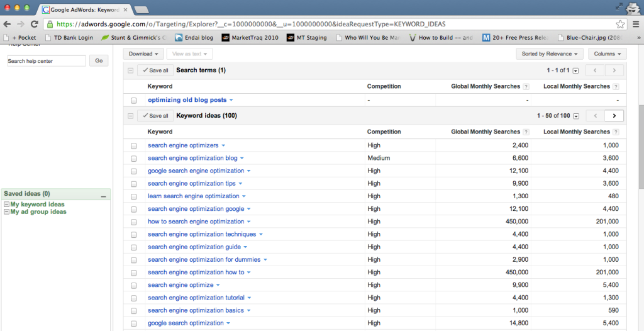Open the How to Build bookmark
The width and height of the screenshot is (644, 331).
(441, 37)
